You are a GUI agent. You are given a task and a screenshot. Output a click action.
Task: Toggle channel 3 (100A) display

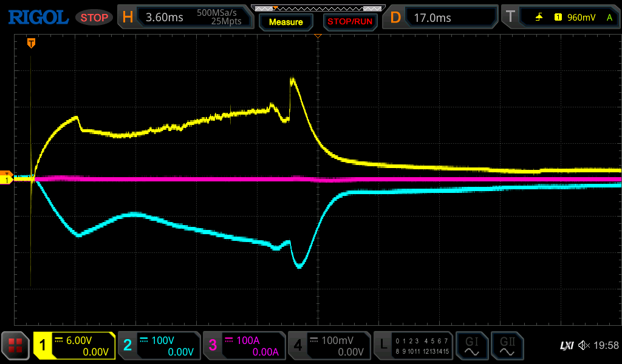coord(244,346)
